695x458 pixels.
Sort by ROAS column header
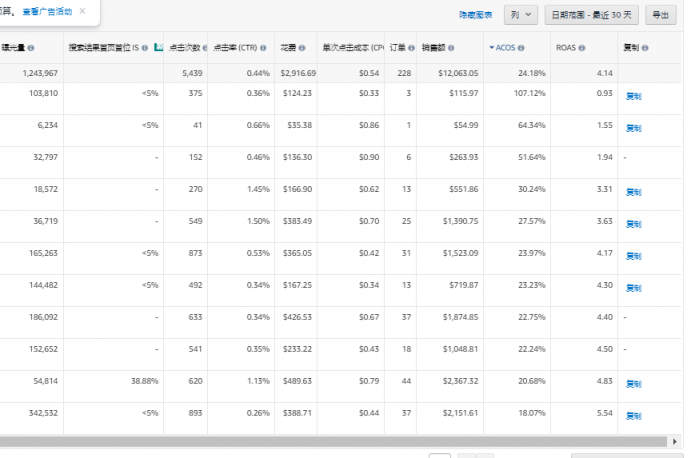(x=566, y=47)
